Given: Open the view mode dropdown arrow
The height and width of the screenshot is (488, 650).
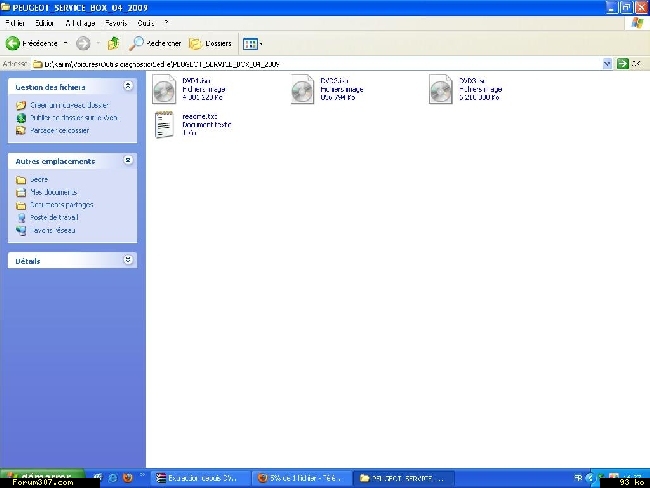Looking at the screenshot, I should [x=261, y=44].
